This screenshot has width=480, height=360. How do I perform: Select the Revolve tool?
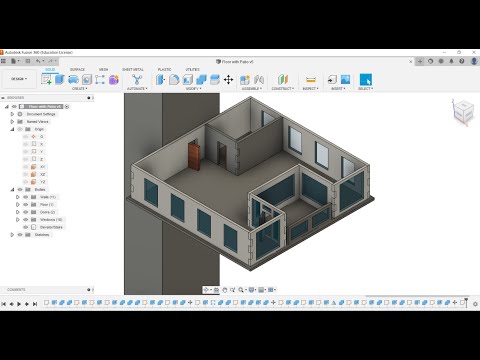click(x=73, y=79)
